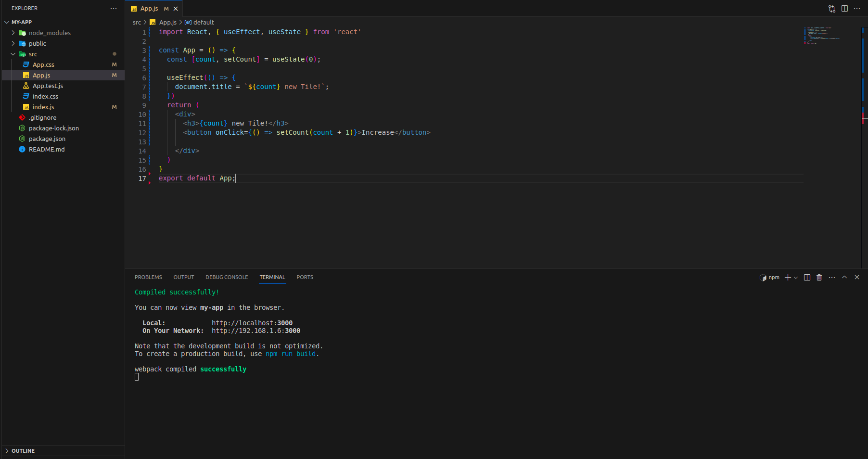Expand the public folder
This screenshot has width=868, height=459.
pyautogui.click(x=37, y=44)
